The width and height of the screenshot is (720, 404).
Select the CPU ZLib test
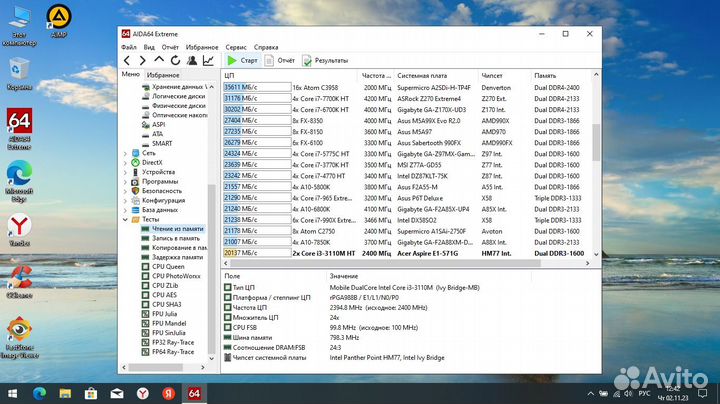coord(160,286)
